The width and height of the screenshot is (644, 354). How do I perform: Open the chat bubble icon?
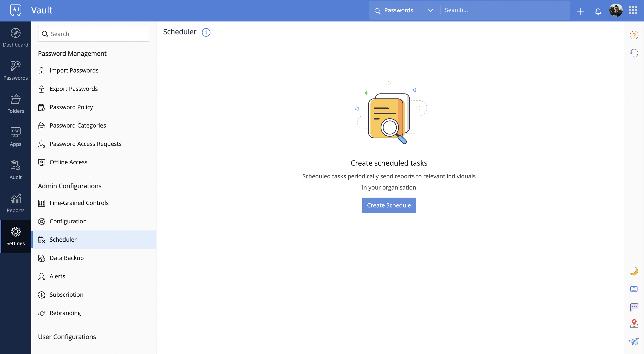(634, 307)
